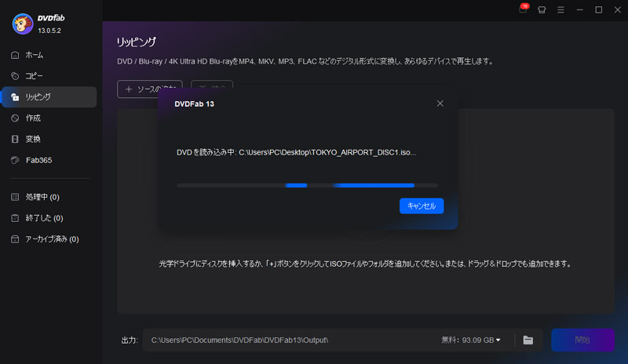Expand the free space 93.09 GB dropdown

click(471, 340)
